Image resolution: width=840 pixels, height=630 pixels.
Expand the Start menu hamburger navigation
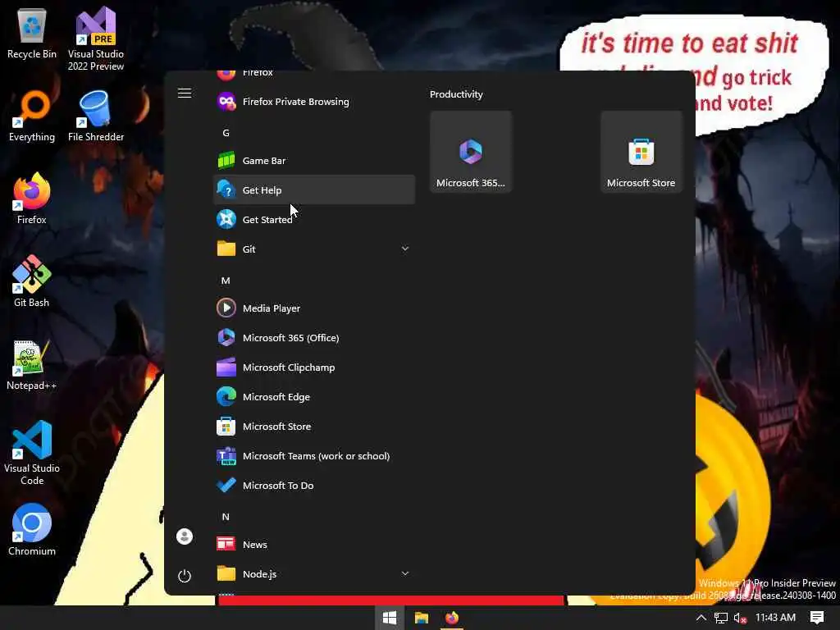tap(185, 94)
